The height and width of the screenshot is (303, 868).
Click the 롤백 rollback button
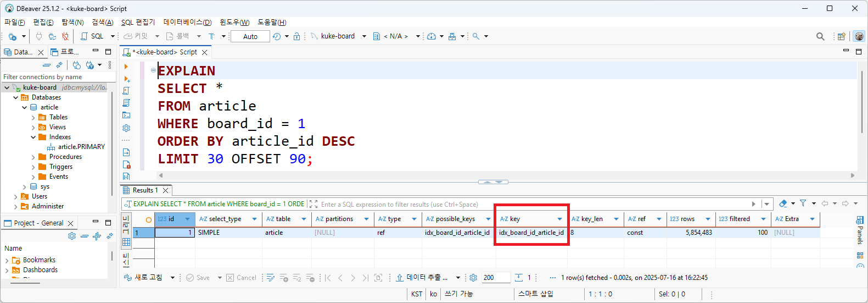[178, 36]
